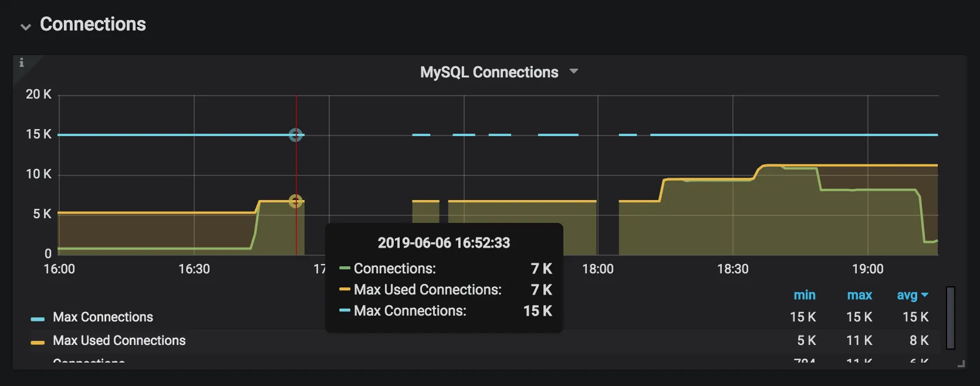Click the Max Connections hover point on graph
The height and width of the screenshot is (386, 980).
pos(296,135)
